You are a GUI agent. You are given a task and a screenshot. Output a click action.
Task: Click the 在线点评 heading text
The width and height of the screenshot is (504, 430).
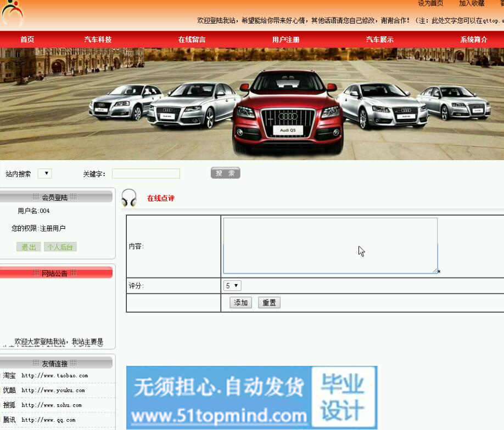tap(161, 198)
